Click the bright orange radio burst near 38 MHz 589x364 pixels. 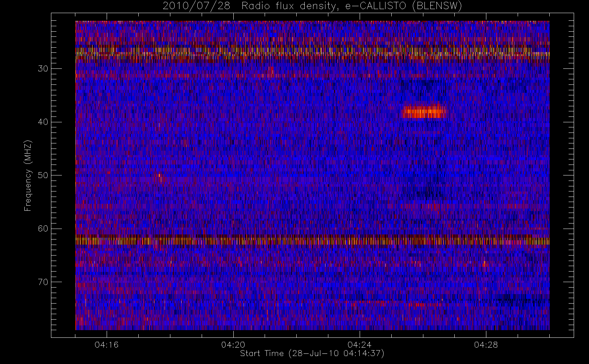click(424, 111)
